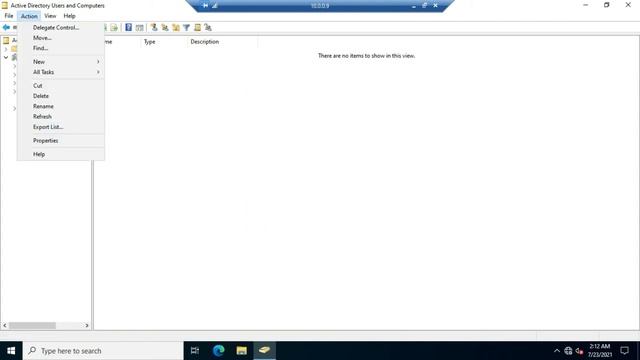Image resolution: width=640 pixels, height=360 pixels.
Task: Expand the collapsed folder node chevron in the tree
Action: [x=6, y=49]
